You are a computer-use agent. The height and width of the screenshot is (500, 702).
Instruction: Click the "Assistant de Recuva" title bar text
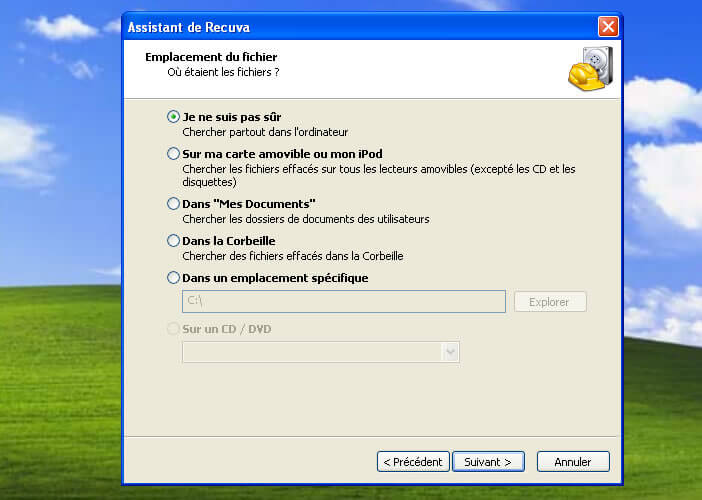pyautogui.click(x=188, y=27)
